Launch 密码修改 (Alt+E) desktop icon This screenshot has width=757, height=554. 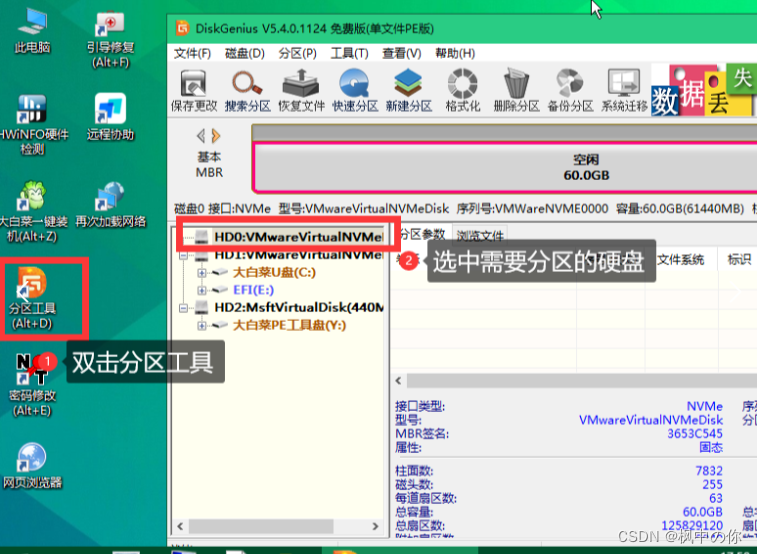click(32, 385)
